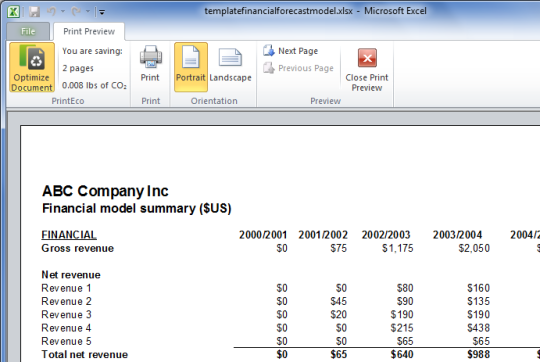Viewport: 540px width, 362px height.
Task: Click the underlined FINANCIAL heading
Action: click(69, 235)
